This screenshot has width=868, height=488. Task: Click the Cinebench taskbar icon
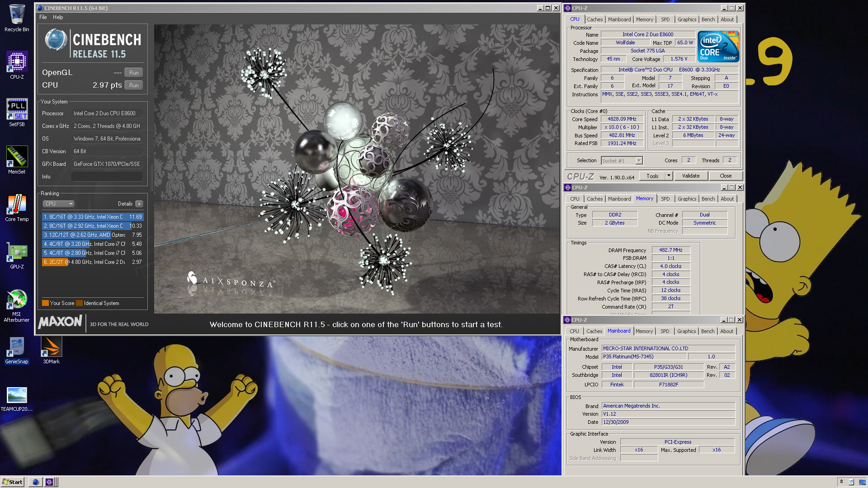click(x=36, y=482)
